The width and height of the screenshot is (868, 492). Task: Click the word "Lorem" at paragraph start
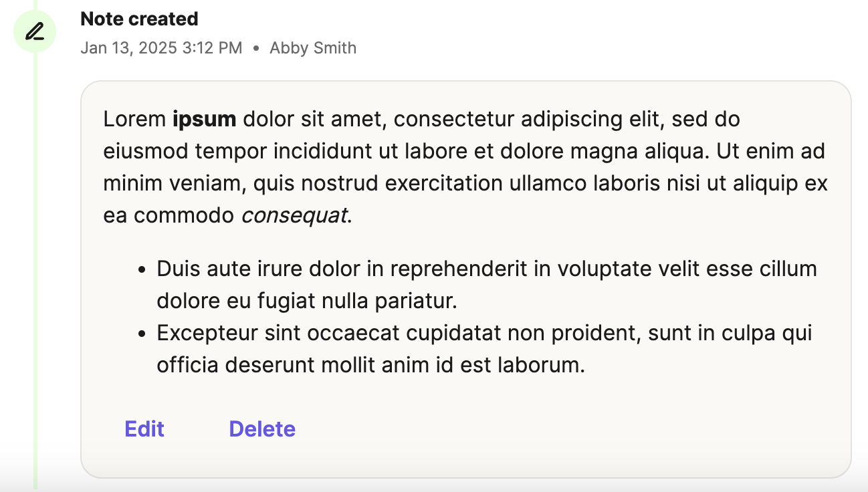pyautogui.click(x=134, y=120)
